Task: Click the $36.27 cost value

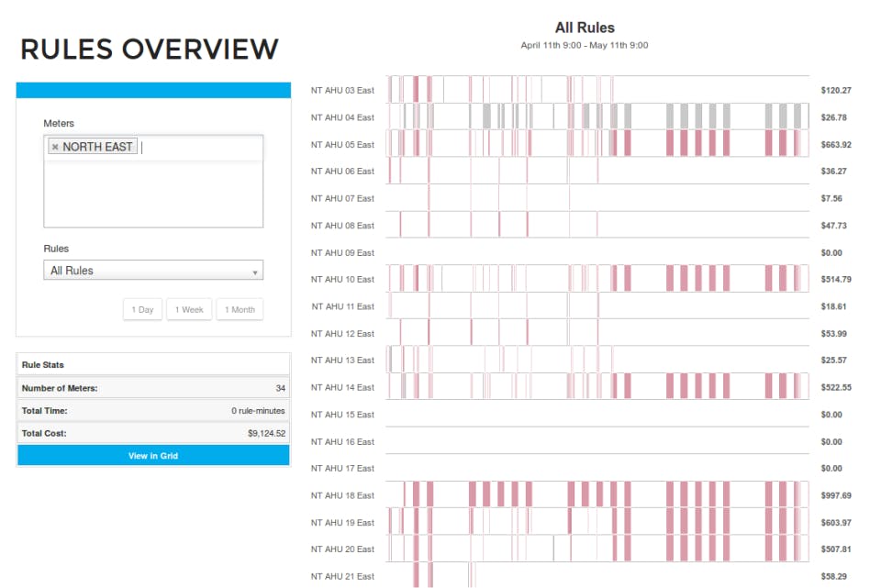Action: [x=834, y=172]
